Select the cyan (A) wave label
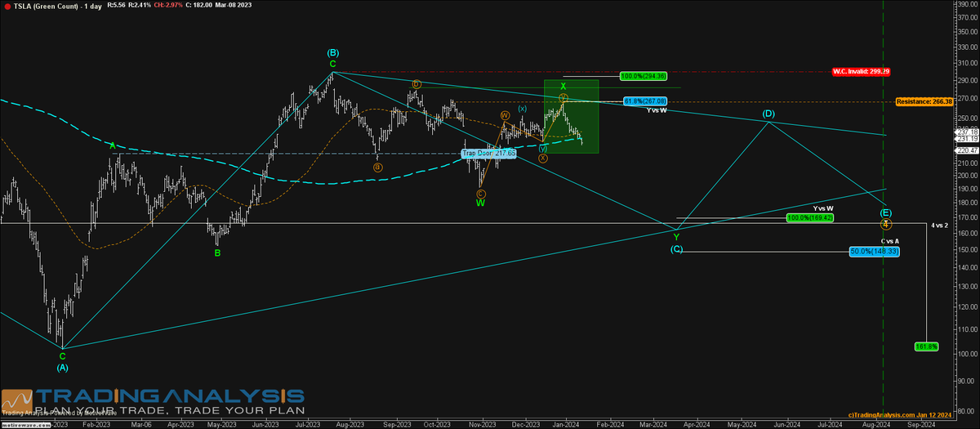The width and height of the screenshot is (980, 429). (x=62, y=368)
